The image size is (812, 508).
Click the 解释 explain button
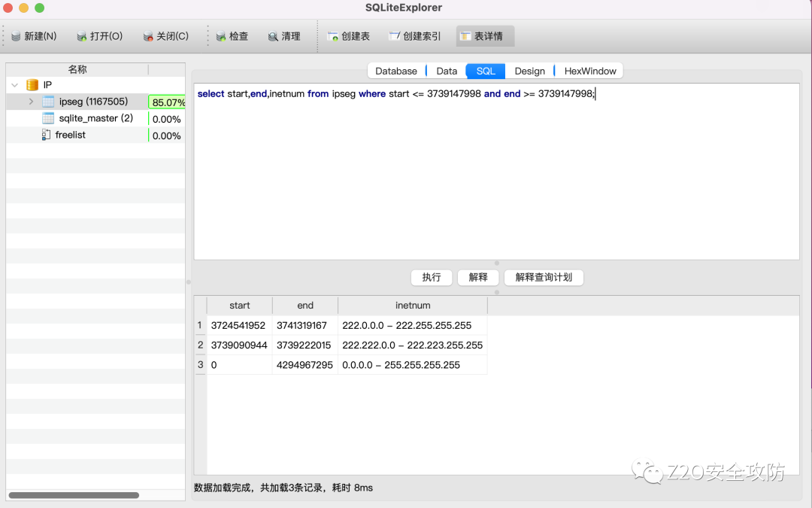pos(478,277)
